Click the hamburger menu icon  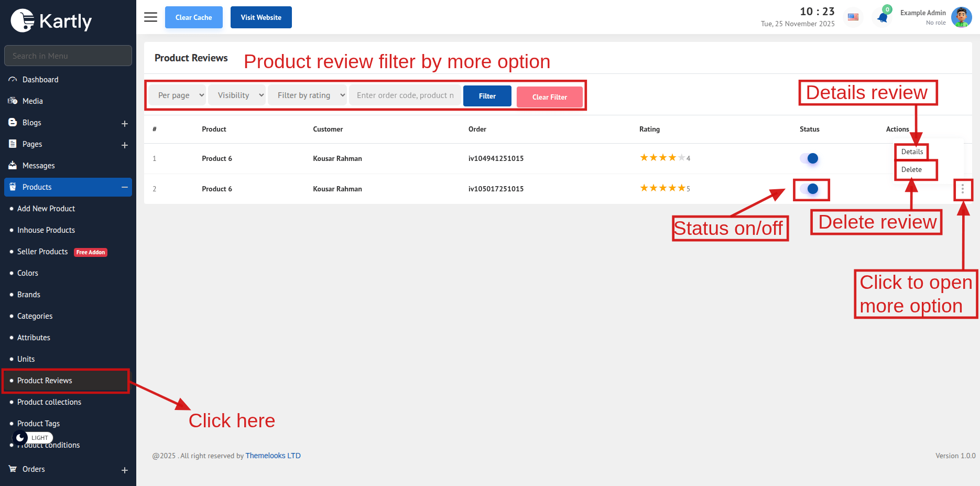coord(150,17)
